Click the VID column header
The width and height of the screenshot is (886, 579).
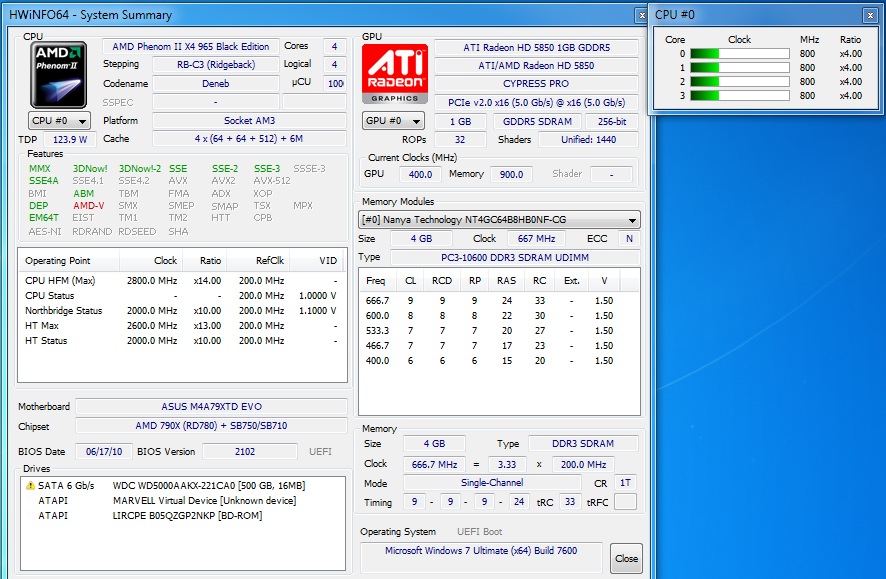point(318,260)
